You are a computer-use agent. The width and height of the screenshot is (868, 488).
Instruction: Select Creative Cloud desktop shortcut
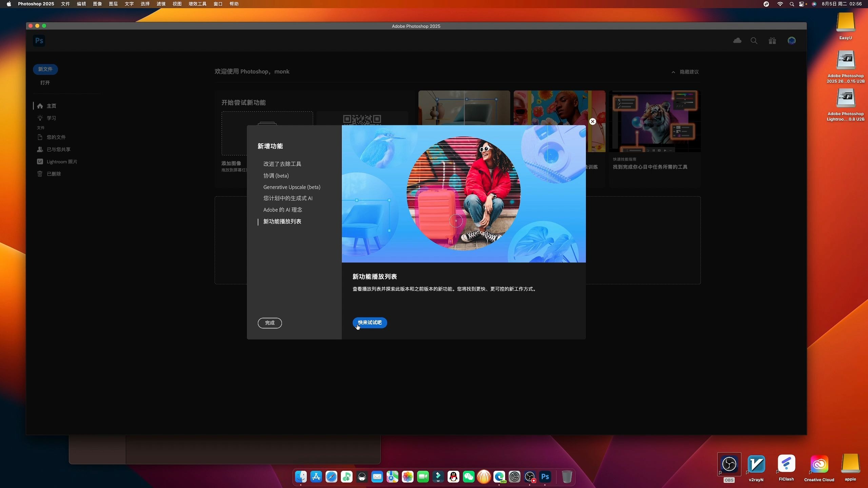pyautogui.click(x=819, y=468)
